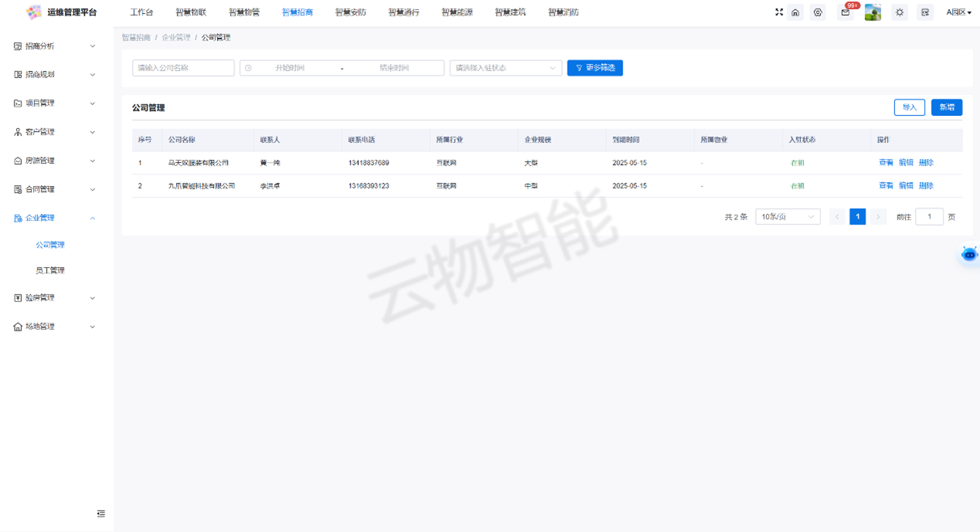Viewport: 980px width, 532px height.
Task: Click the page jump number input
Action: (x=929, y=217)
